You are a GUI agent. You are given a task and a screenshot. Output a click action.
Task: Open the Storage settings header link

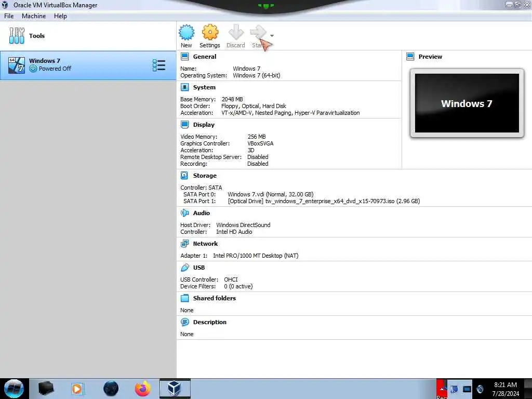click(x=205, y=176)
